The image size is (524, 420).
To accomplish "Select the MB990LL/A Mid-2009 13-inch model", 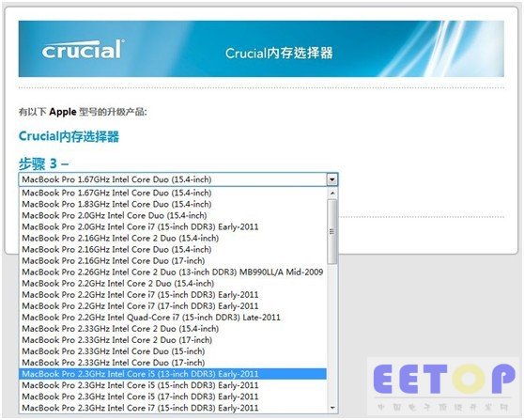I will tap(173, 272).
